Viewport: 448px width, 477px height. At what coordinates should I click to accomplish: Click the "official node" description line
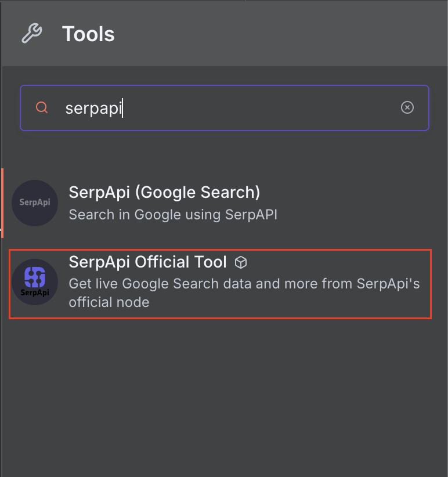(x=109, y=302)
